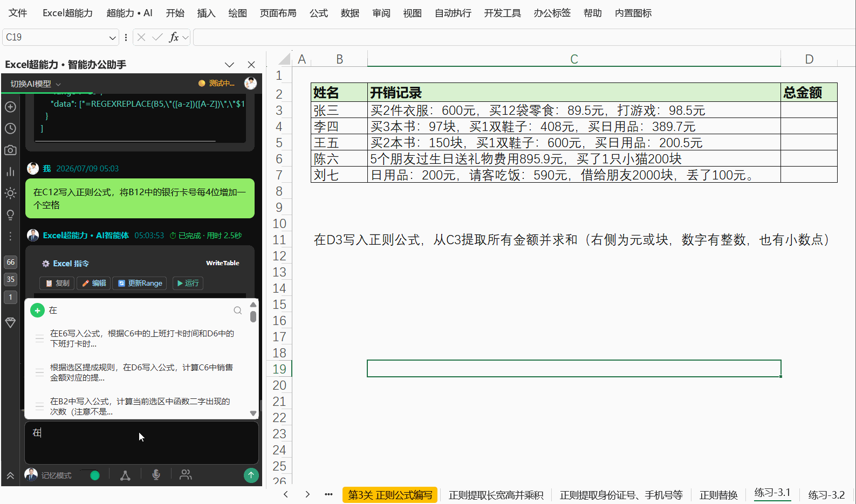Click the confirm checkmark in formula bar
The width and height of the screenshot is (856, 504).
pos(157,37)
